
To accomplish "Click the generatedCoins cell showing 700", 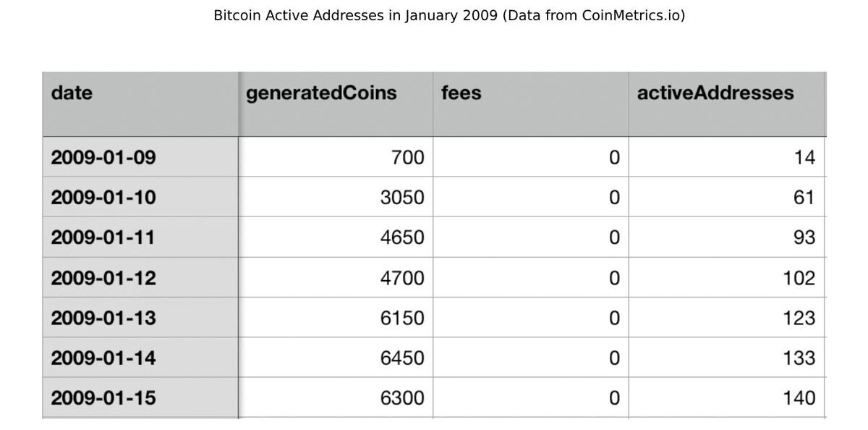I will click(407, 157).
